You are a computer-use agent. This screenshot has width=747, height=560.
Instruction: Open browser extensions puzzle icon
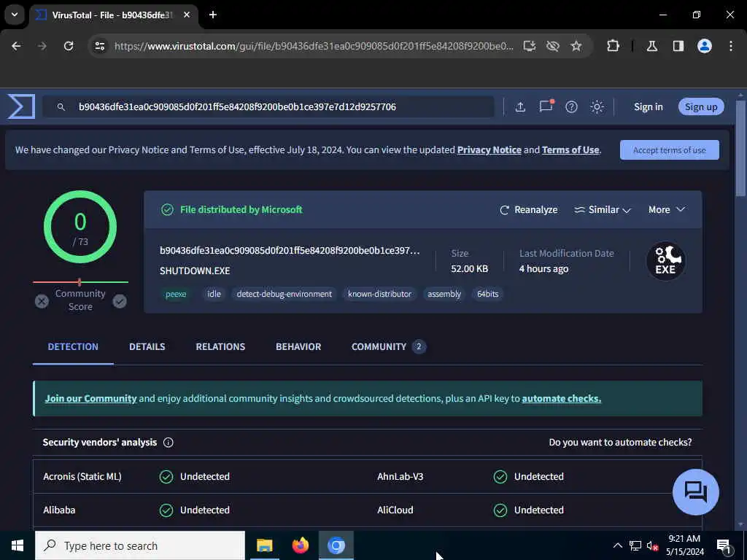613,46
